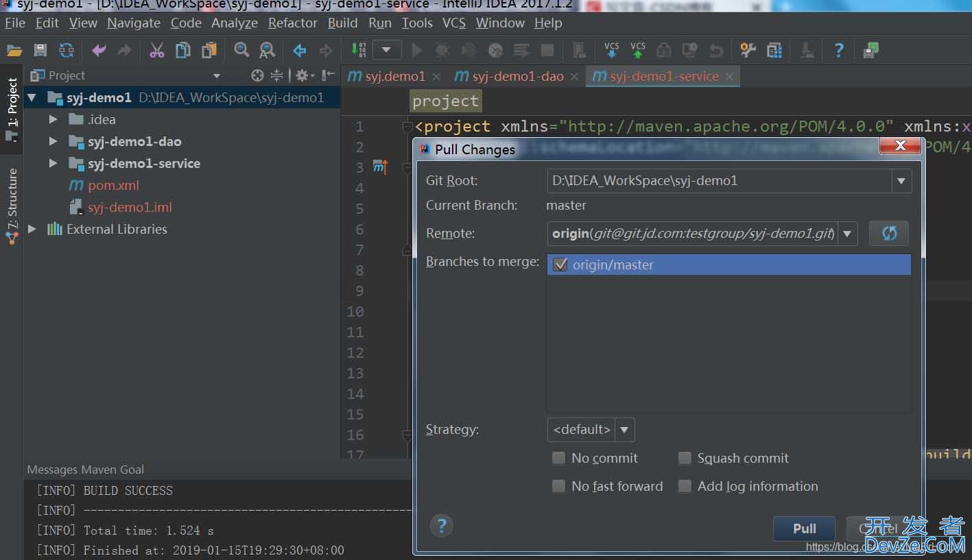Click the Hide Project panel icon
Viewport: 972px width, 560px height.
pos(329,75)
